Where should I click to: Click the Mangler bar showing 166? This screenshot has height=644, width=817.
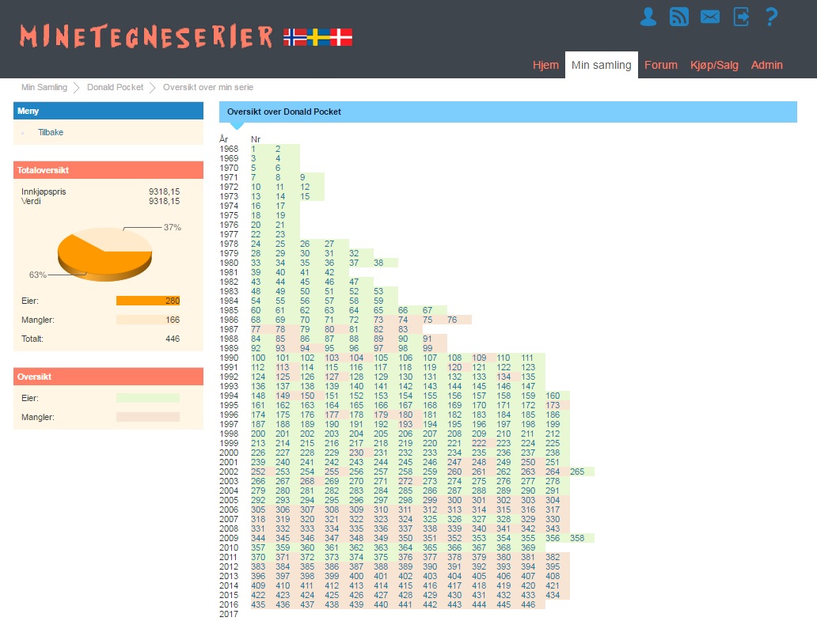coord(148,320)
